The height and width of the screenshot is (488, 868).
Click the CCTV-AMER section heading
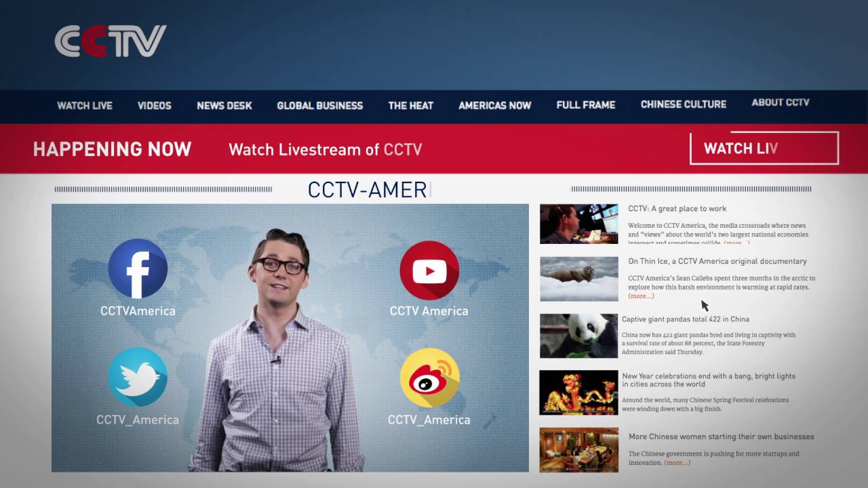368,190
